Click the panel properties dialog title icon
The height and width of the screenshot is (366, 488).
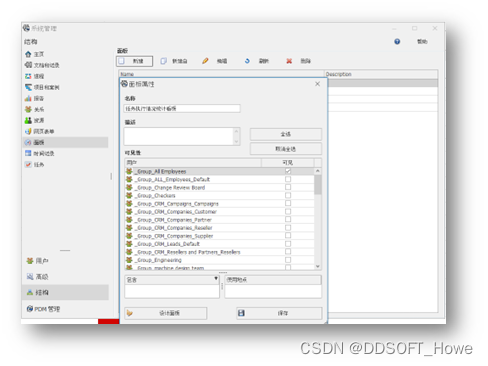(124, 84)
